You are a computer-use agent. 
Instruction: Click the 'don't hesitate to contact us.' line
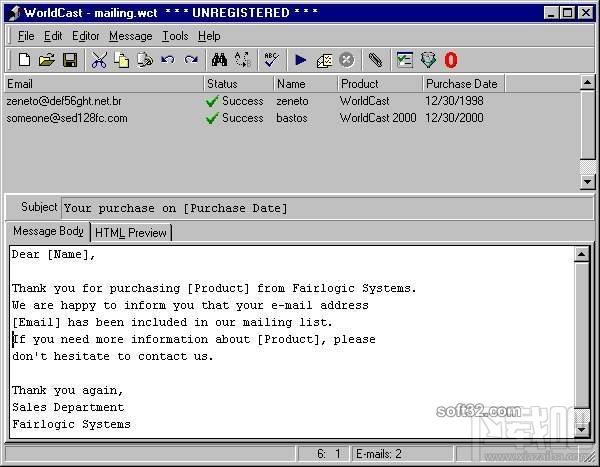pos(113,356)
